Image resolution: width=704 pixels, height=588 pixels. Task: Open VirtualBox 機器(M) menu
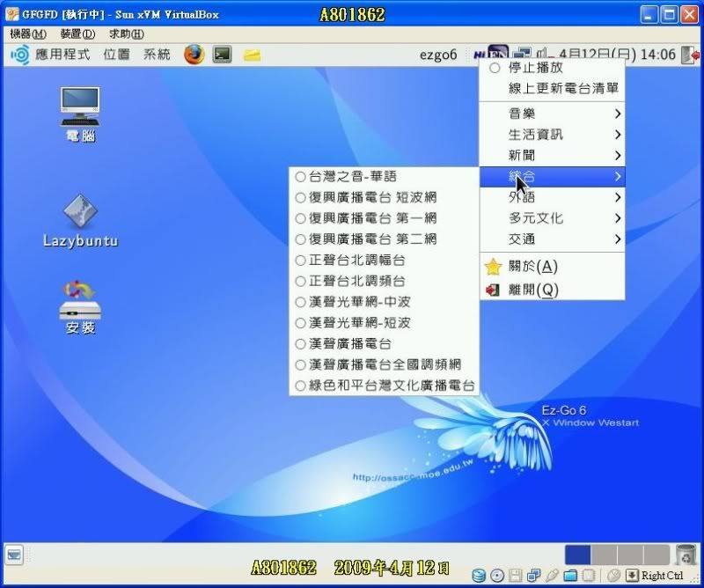coord(28,33)
